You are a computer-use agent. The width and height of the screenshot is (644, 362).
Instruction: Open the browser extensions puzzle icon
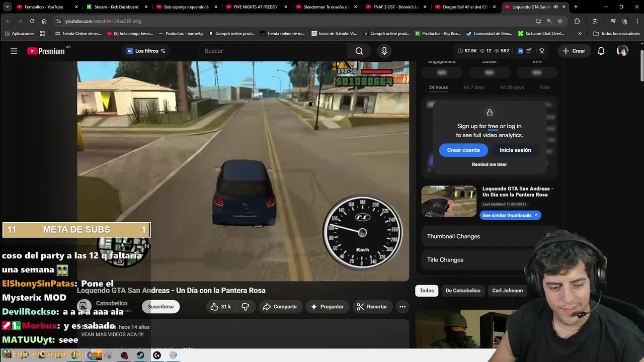click(577, 21)
